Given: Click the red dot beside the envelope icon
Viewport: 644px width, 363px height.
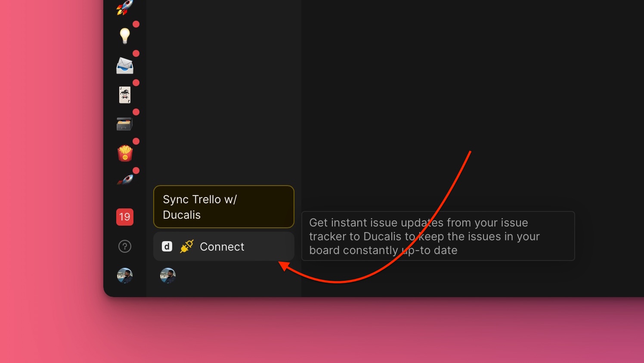Looking at the screenshot, I should pos(136,53).
